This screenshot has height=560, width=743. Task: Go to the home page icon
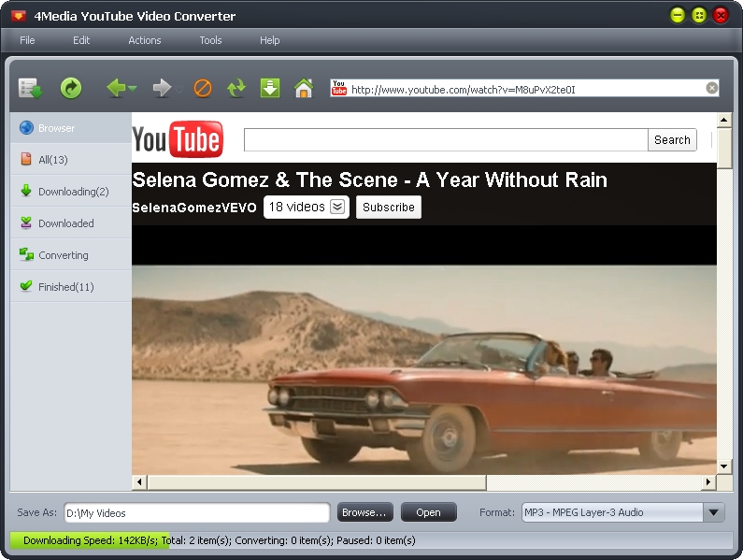point(304,88)
